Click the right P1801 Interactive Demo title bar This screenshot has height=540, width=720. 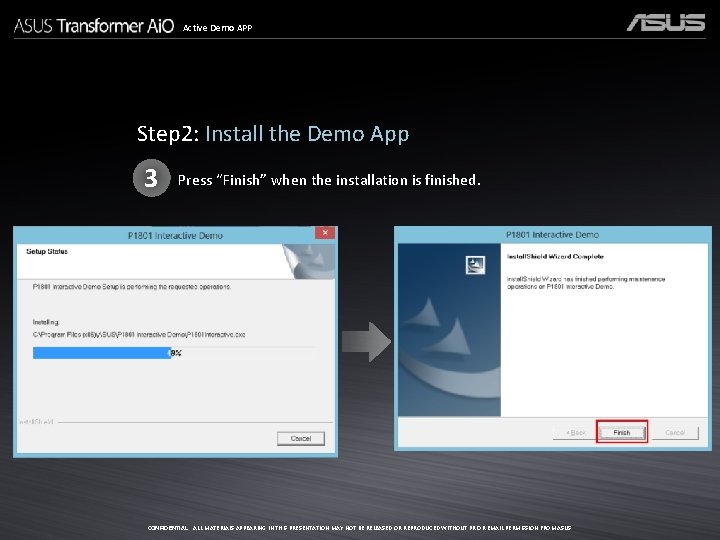(x=552, y=235)
